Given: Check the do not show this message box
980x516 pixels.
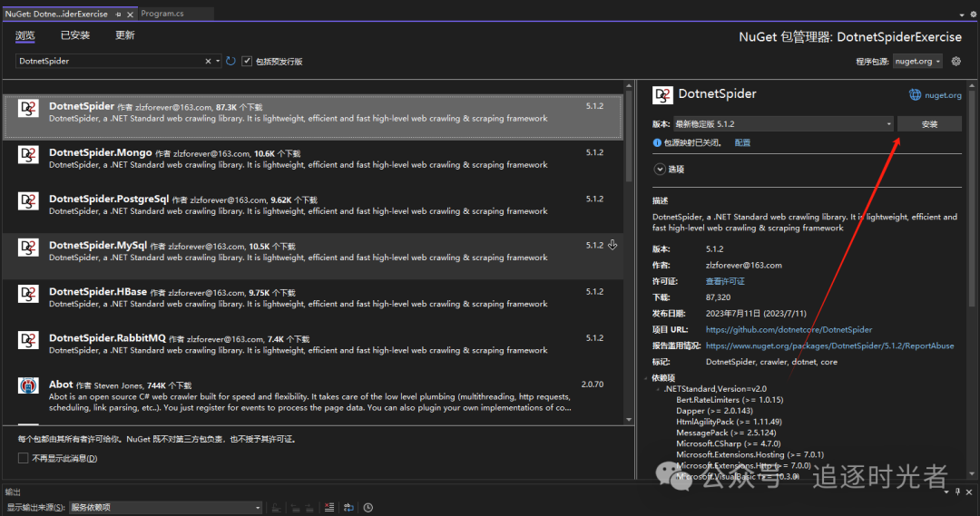Looking at the screenshot, I should [x=23, y=459].
